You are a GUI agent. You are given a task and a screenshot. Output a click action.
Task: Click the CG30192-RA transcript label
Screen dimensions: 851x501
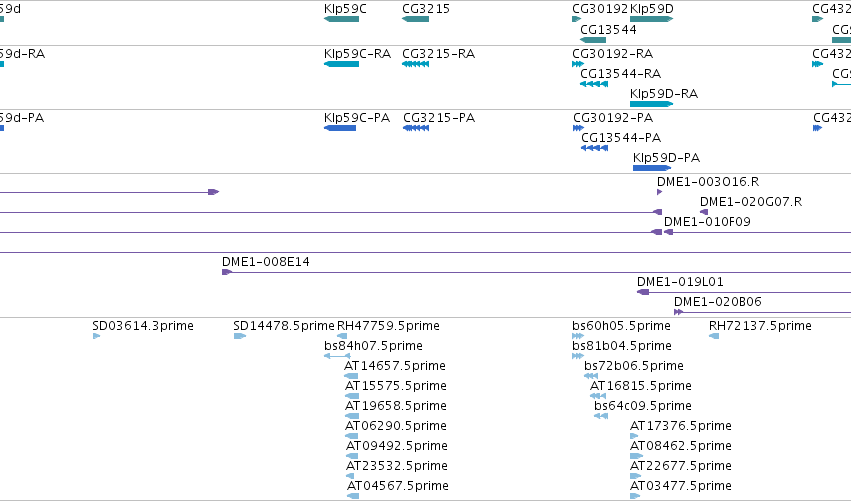(x=613, y=54)
